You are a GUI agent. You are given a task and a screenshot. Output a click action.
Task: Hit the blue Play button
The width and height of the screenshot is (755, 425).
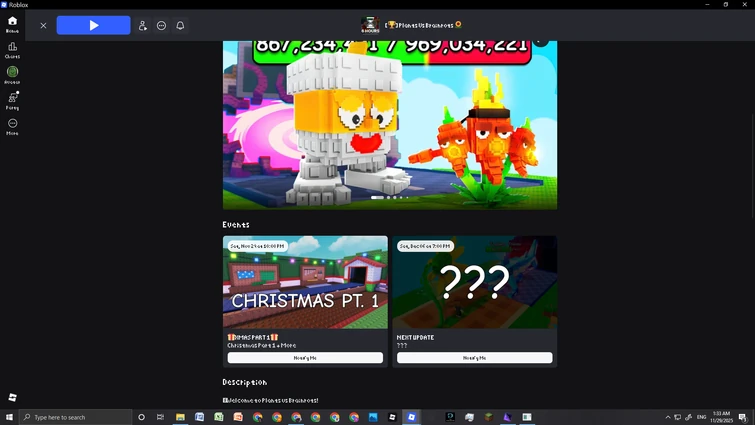93,26
